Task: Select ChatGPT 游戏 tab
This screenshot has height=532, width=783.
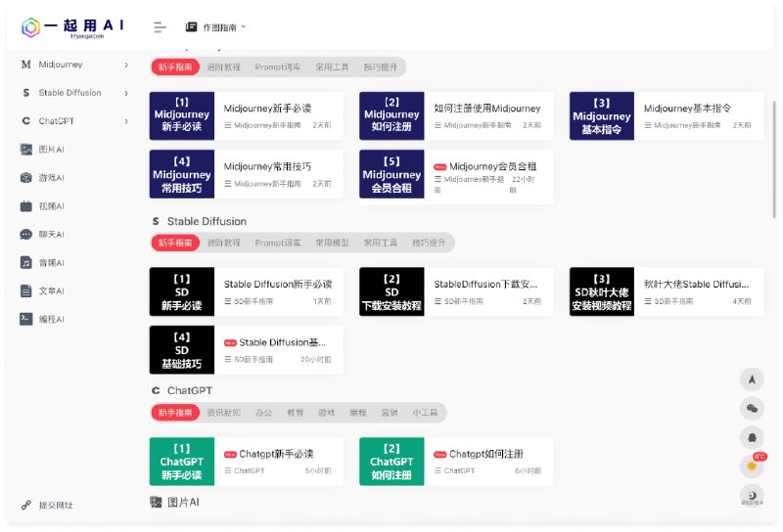Action: 327,413
